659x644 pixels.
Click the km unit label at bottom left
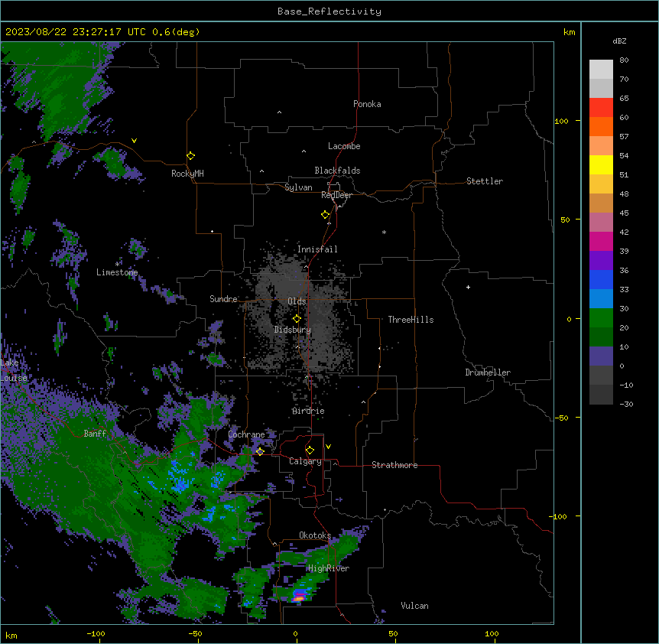coord(11,635)
